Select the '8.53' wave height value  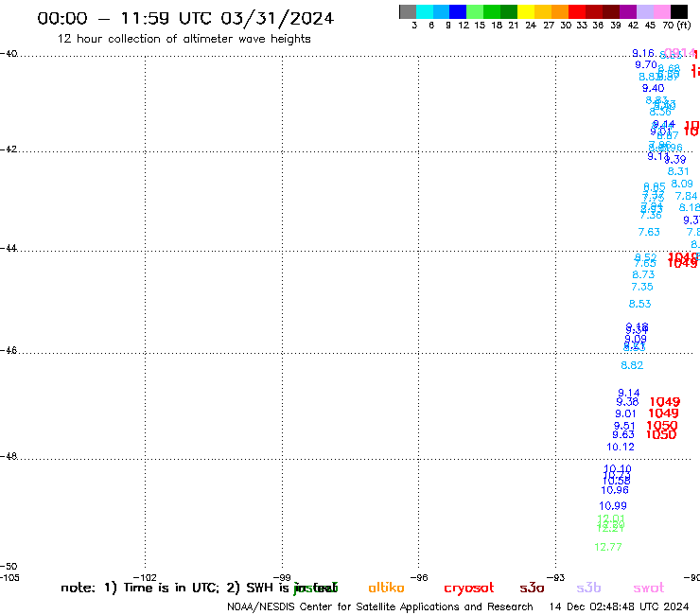(639, 304)
